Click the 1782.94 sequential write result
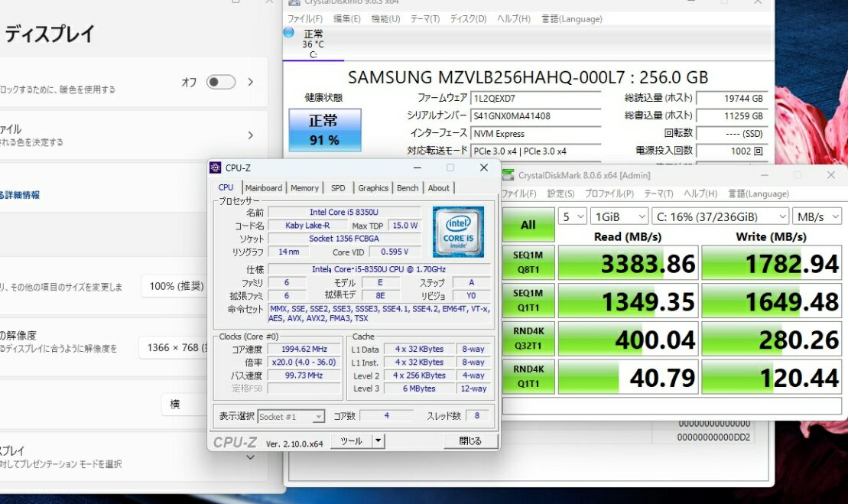Image resolution: width=848 pixels, height=504 pixels. [x=772, y=263]
